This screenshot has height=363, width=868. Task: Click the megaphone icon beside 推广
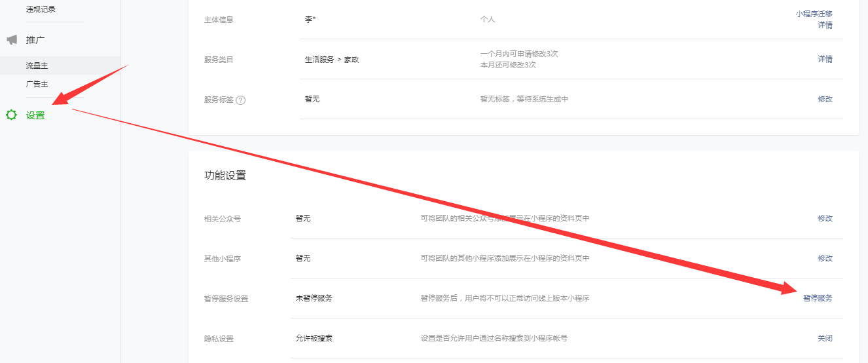[12, 40]
